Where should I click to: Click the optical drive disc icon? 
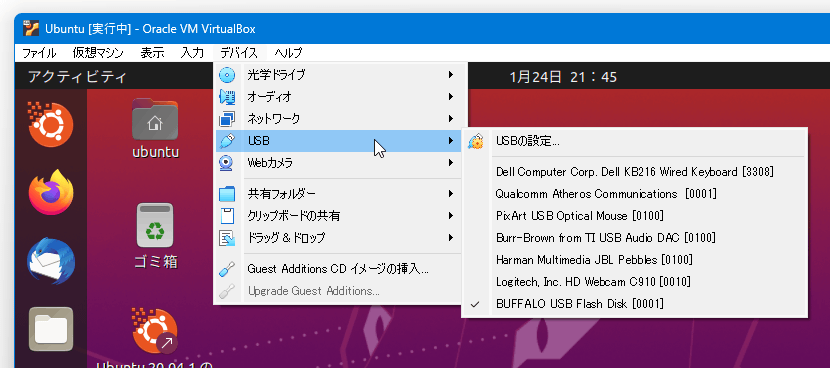(227, 75)
